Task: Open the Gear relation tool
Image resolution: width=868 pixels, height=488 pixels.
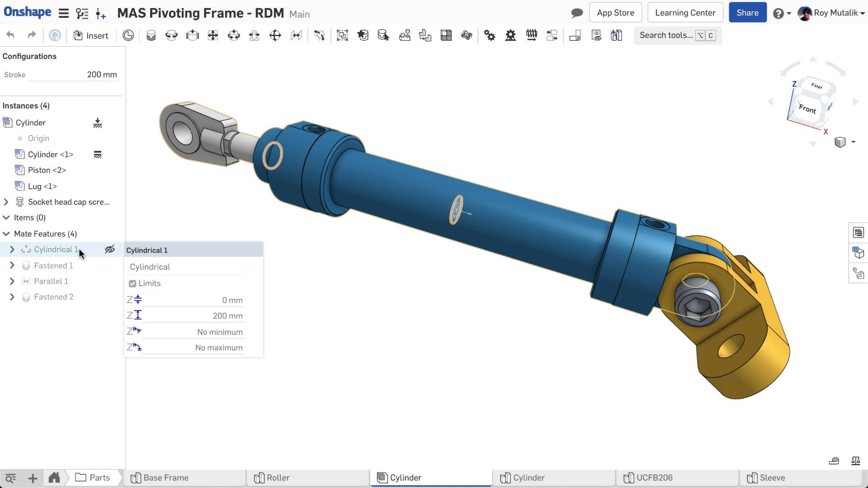Action: point(490,35)
